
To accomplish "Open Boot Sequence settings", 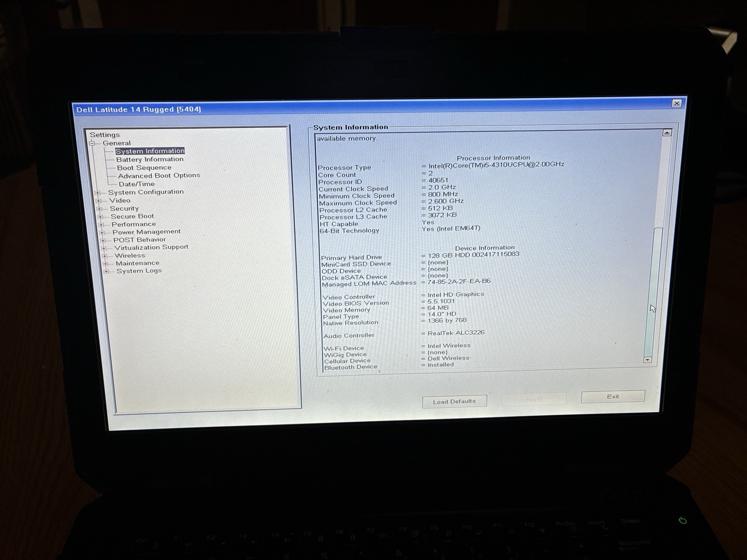I will (144, 168).
